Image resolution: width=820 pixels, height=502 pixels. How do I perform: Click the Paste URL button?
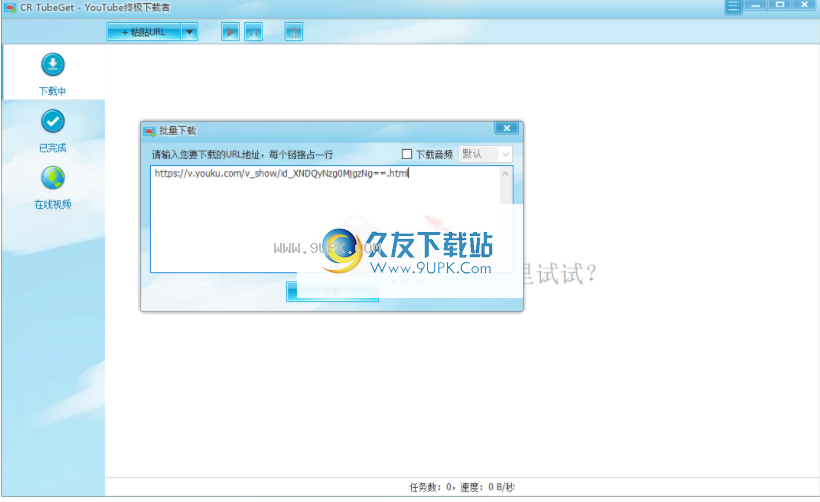point(144,32)
